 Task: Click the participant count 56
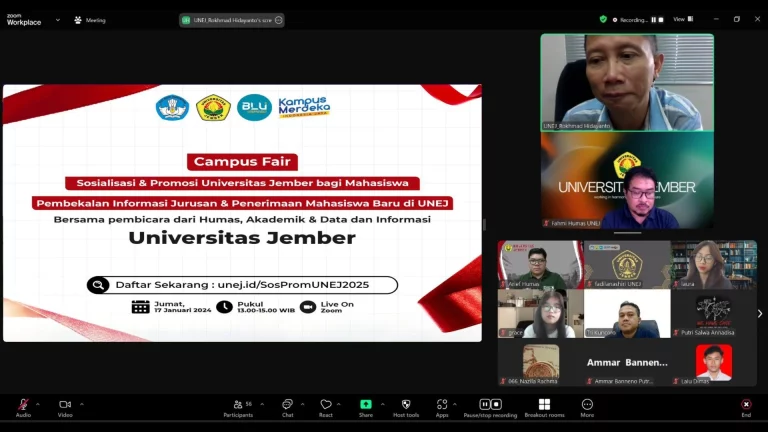click(249, 404)
